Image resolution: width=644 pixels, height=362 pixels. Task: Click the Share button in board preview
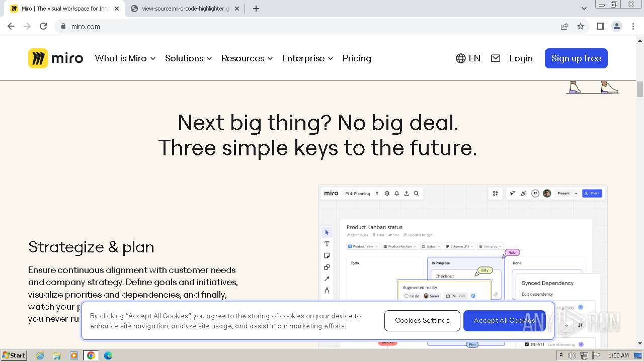tap(592, 193)
